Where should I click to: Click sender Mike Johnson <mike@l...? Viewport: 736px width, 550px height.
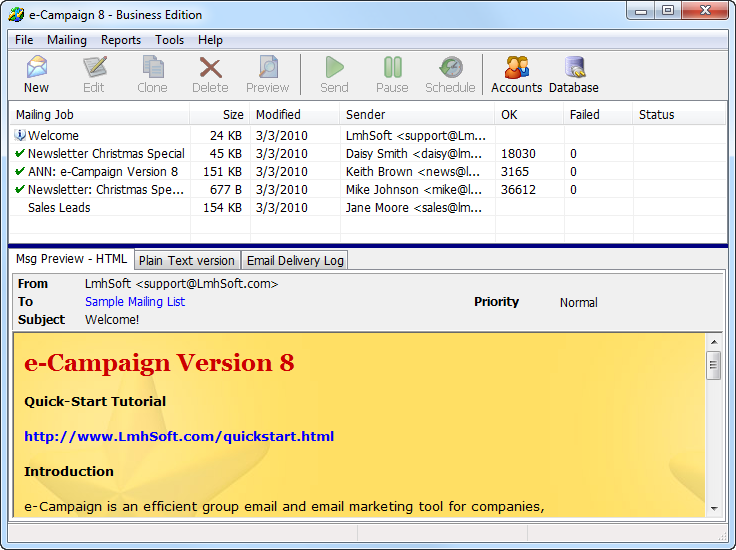click(413, 190)
